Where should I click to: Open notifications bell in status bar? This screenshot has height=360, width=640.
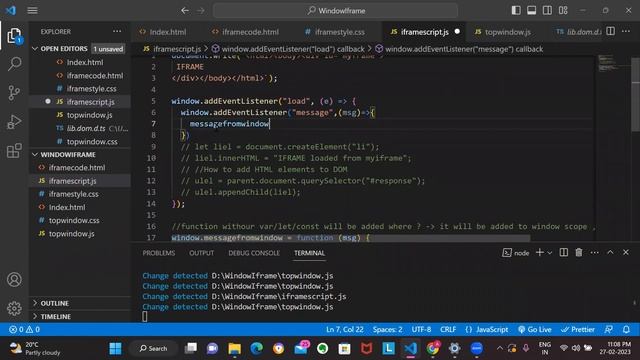tap(626, 329)
